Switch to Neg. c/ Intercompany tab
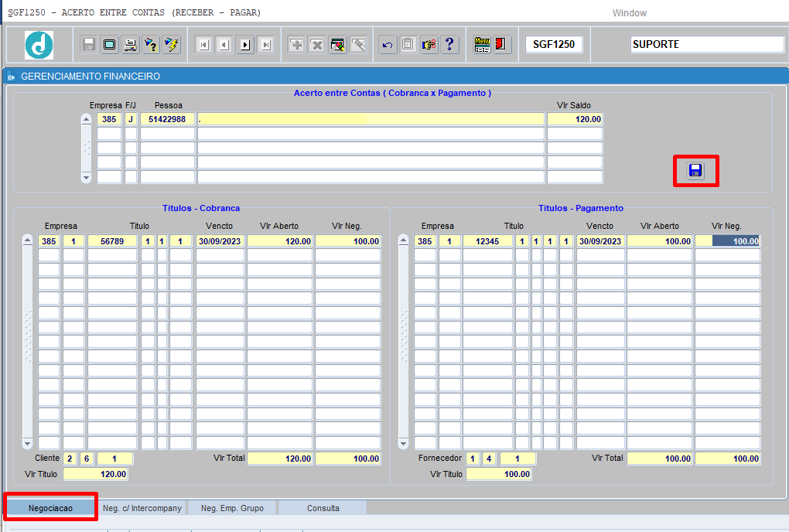The image size is (789, 532). (x=142, y=508)
